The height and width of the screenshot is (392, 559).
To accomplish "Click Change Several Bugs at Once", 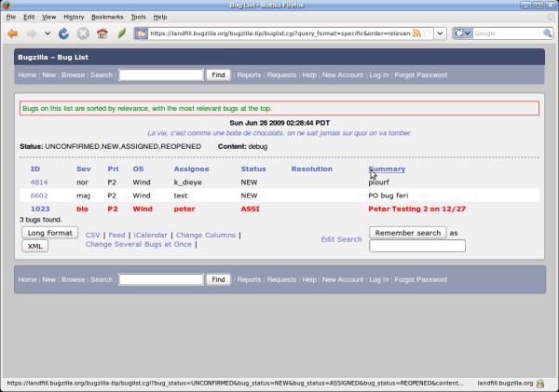I will (x=139, y=245).
